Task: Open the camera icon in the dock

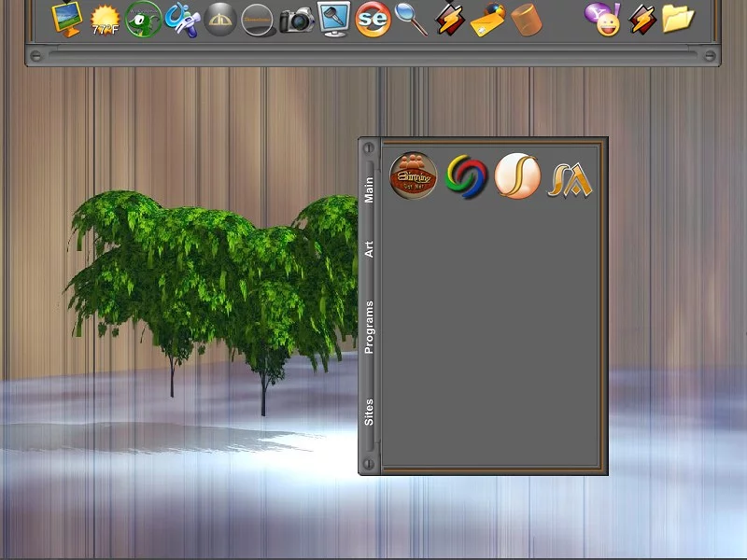Action: (x=297, y=20)
